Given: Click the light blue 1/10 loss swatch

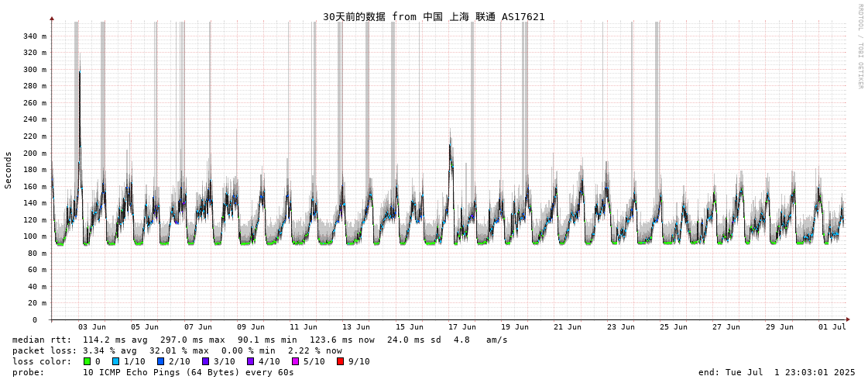Looking at the screenshot, I should (x=115, y=361).
